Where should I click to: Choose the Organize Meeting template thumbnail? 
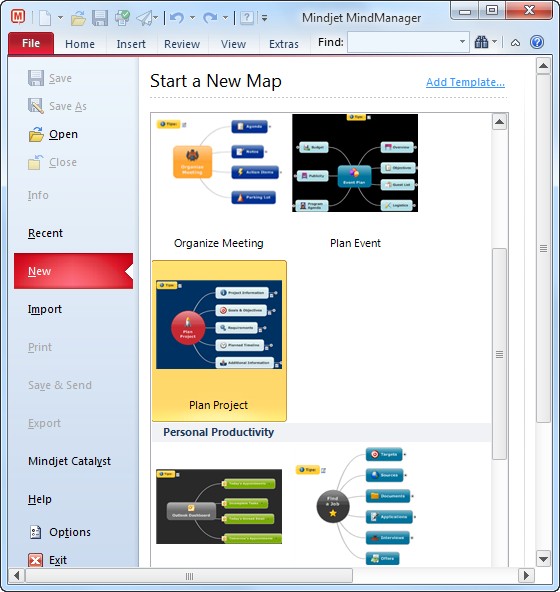218,162
